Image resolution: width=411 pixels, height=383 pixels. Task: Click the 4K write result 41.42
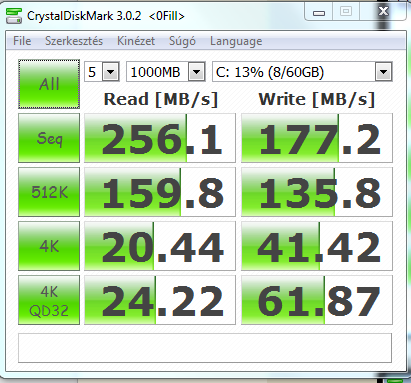point(317,246)
